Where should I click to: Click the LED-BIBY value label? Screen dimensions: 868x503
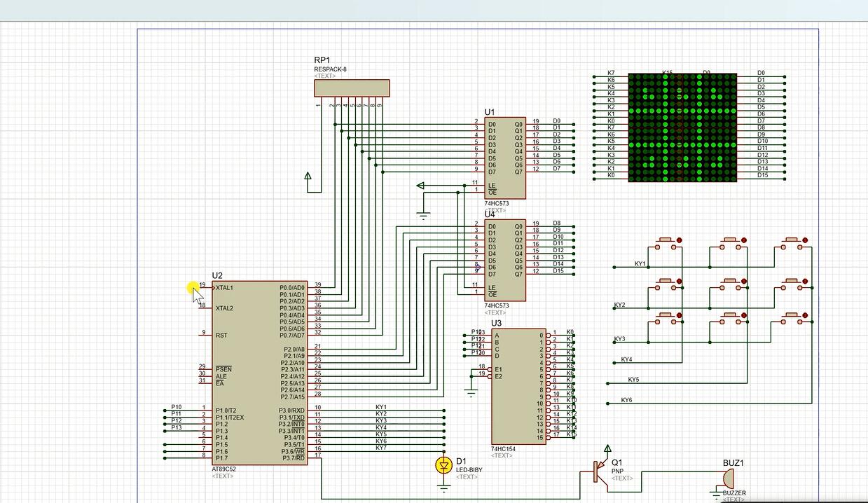click(x=469, y=469)
